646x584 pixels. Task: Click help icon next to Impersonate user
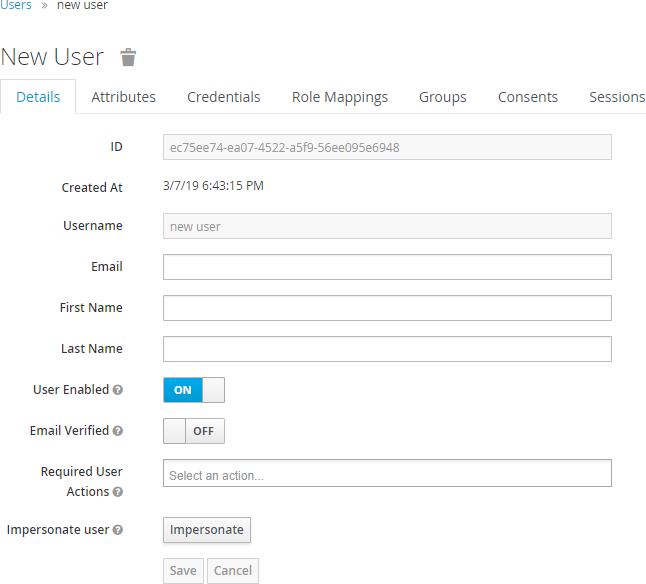pos(118,530)
